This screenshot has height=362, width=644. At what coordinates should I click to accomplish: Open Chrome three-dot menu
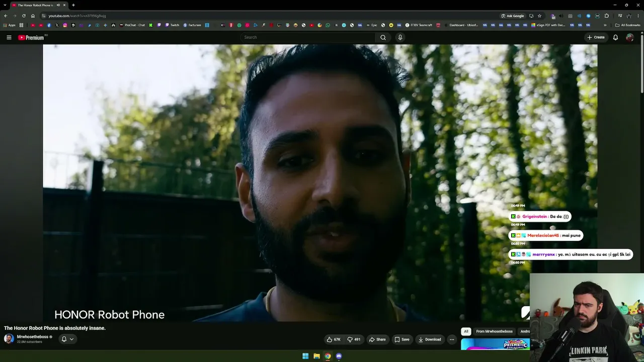click(x=638, y=16)
